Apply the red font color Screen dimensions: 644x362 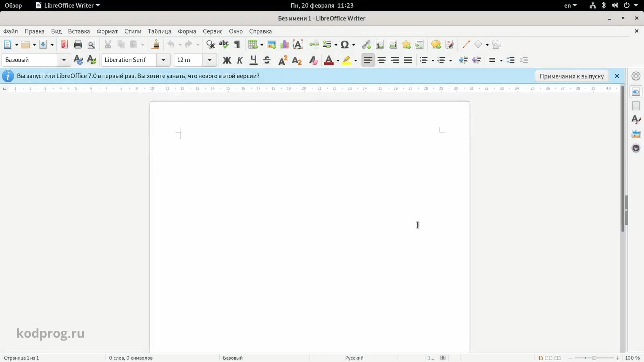(329, 60)
